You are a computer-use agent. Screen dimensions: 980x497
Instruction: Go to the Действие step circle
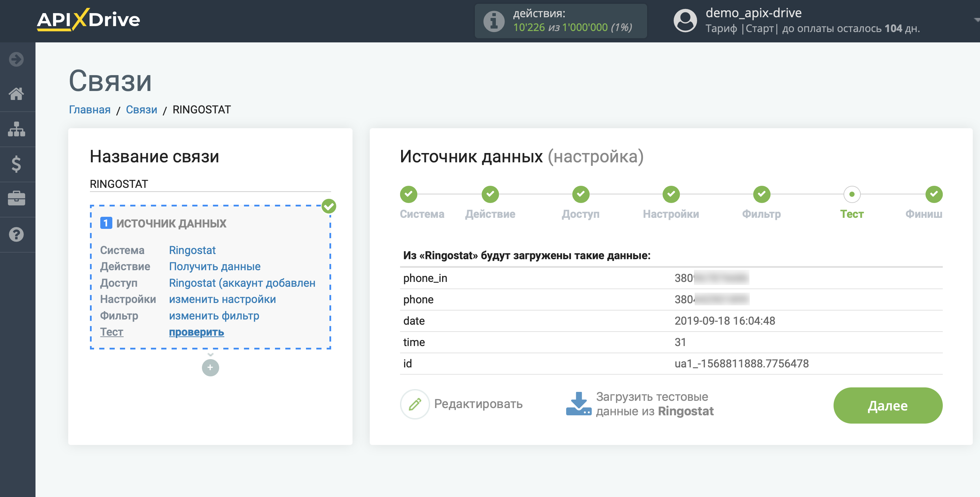490,194
